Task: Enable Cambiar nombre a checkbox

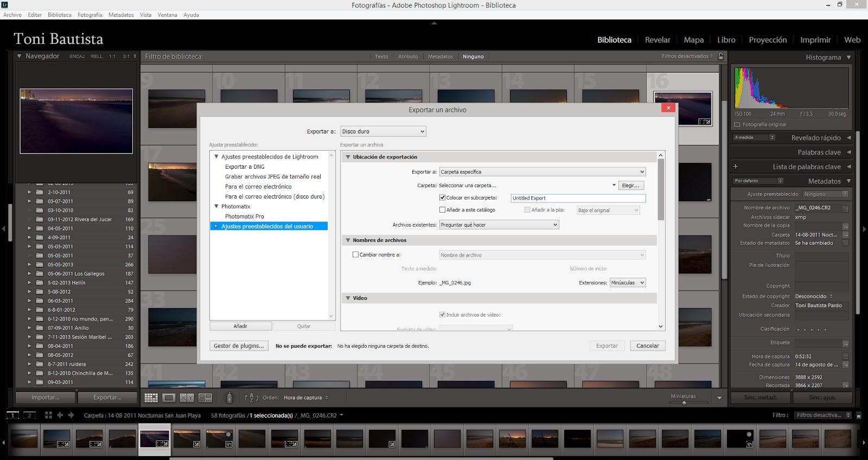Action: pos(355,254)
